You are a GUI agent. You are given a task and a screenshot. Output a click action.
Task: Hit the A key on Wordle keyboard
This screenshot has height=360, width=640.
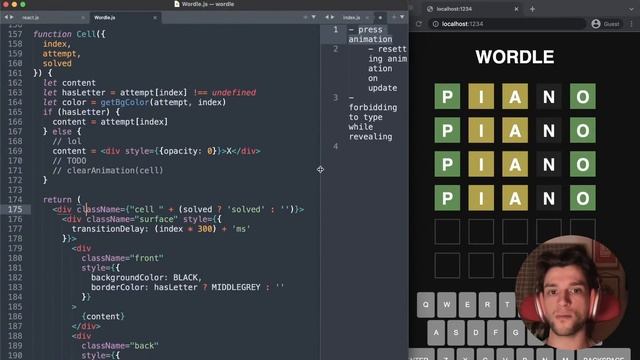coord(436,333)
